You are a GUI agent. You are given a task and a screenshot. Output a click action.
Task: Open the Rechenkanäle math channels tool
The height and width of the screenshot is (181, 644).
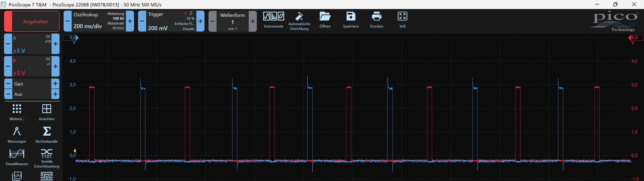click(47, 135)
